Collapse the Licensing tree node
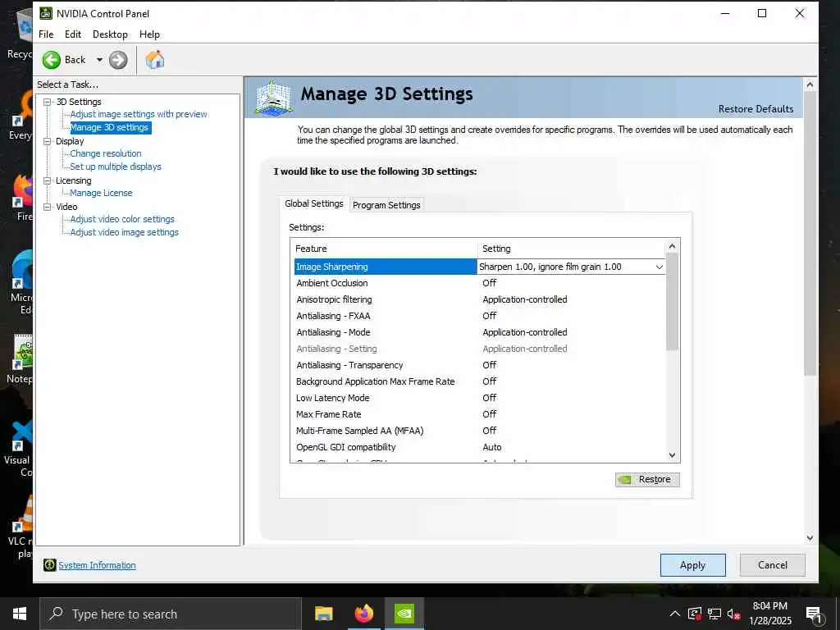Viewport: 840px width, 630px height. point(47,180)
